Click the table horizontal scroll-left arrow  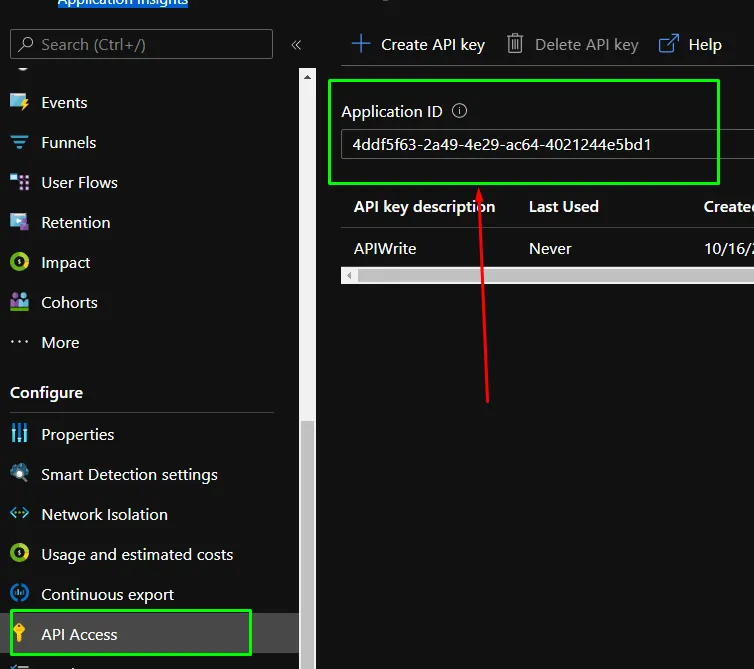coord(349,276)
